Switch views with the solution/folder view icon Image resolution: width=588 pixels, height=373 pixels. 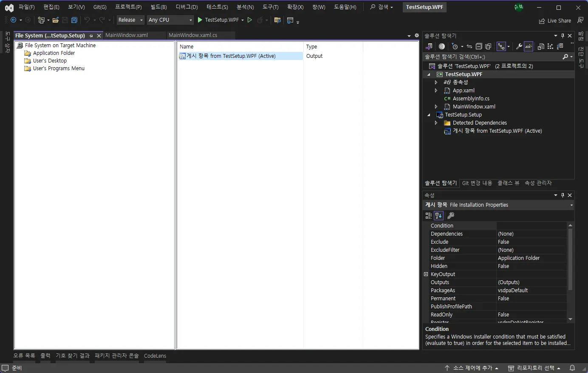pyautogui.click(x=429, y=46)
